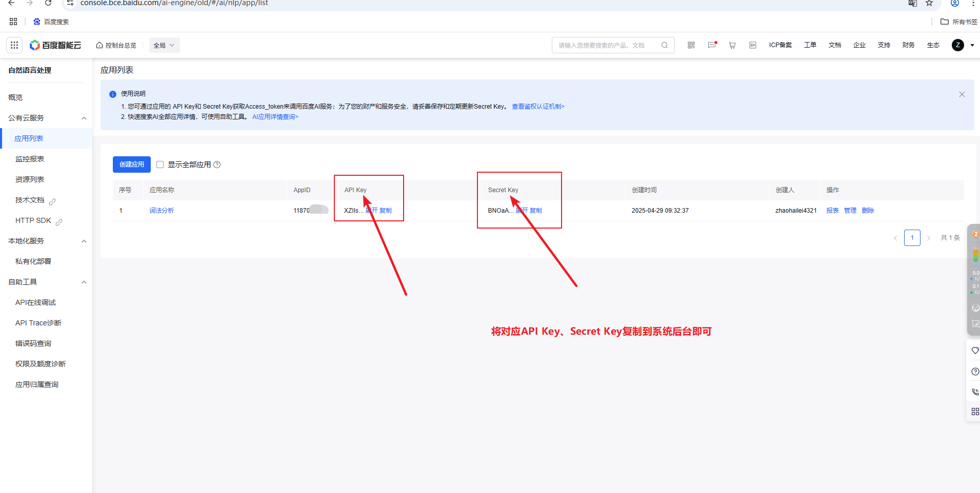
Task: Click the question-mark help floating icon
Action: (975, 372)
